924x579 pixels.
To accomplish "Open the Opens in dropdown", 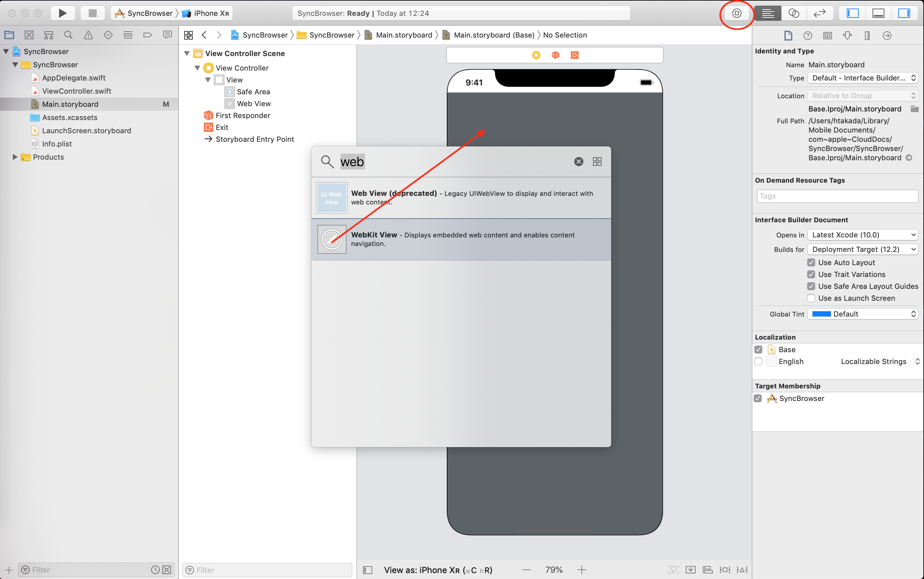I will [x=862, y=235].
